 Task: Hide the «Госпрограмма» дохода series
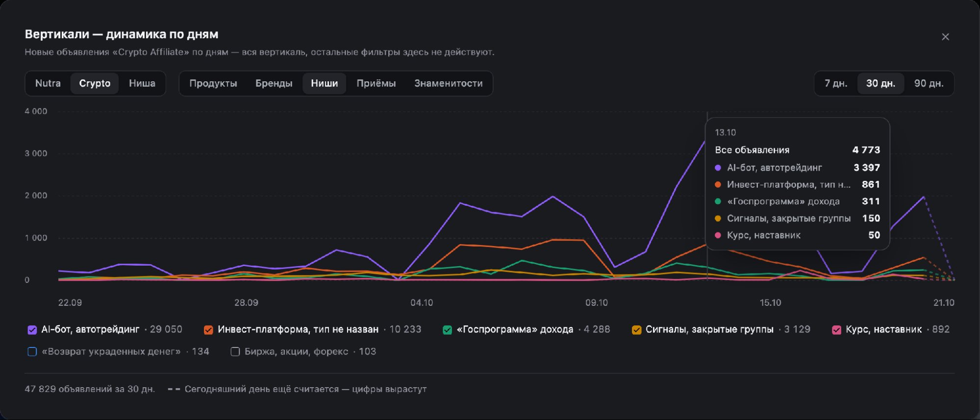447,330
